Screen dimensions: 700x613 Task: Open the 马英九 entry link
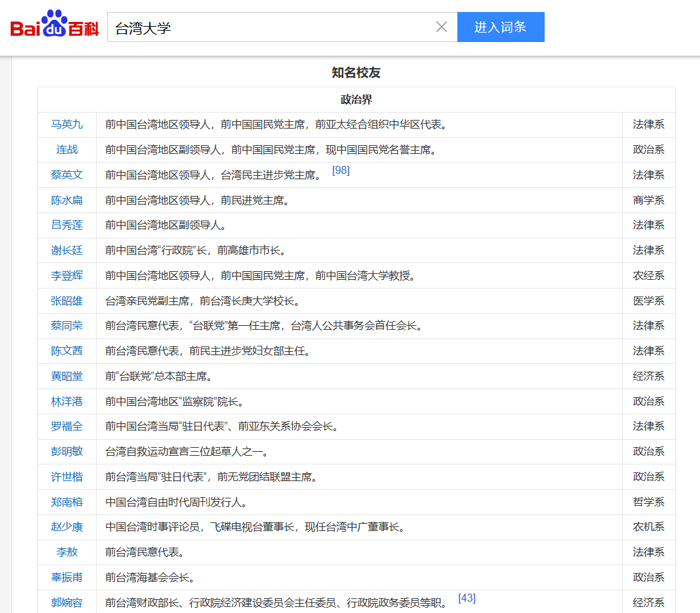click(x=66, y=124)
